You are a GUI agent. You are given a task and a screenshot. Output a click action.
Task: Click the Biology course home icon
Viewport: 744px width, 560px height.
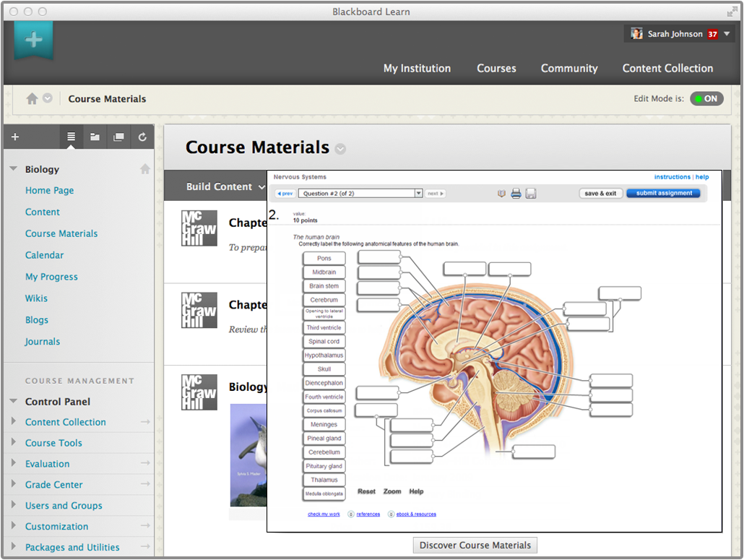145,169
